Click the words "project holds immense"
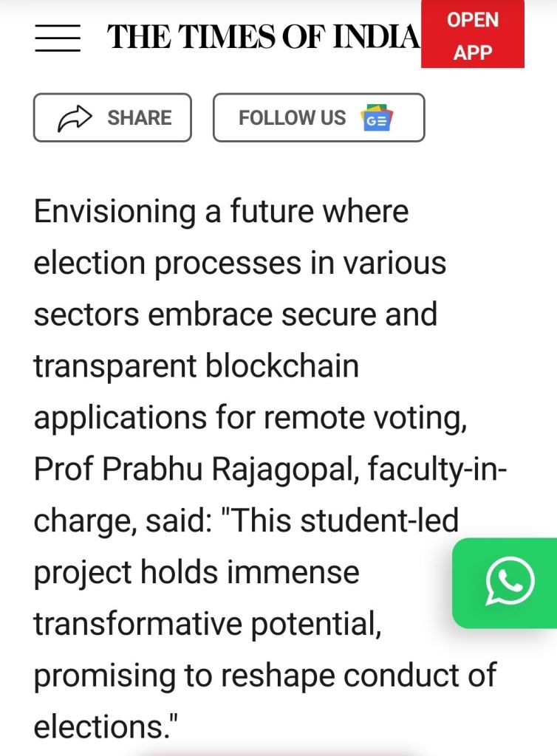This screenshot has height=756, width=557. click(x=196, y=572)
